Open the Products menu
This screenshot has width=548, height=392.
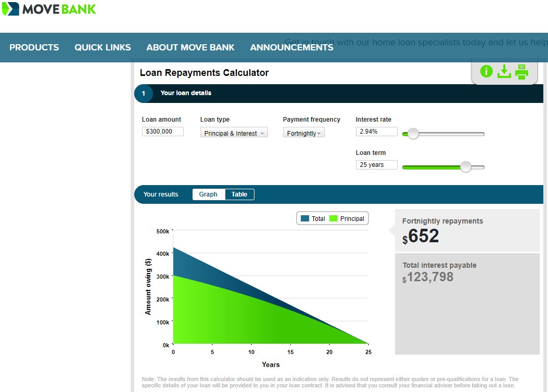click(34, 47)
